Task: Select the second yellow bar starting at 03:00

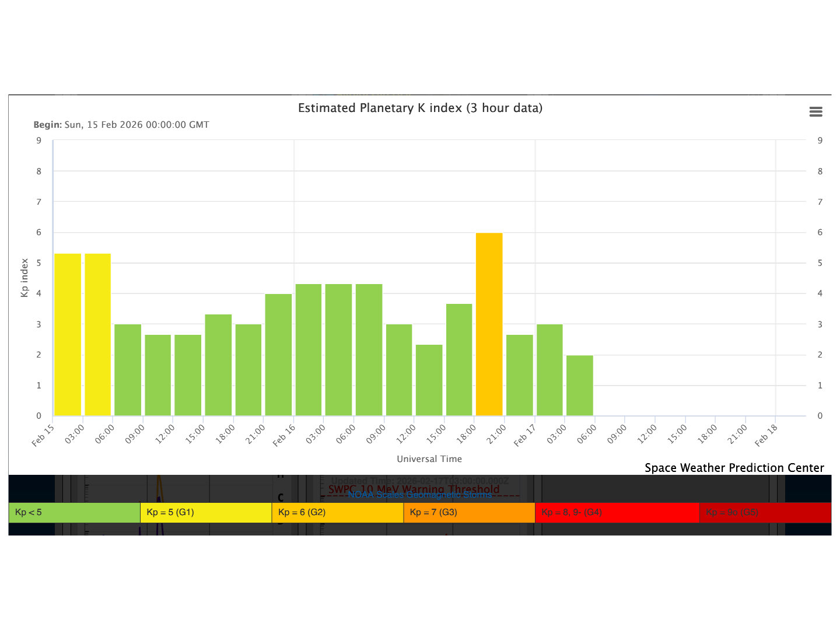Action: point(97,335)
